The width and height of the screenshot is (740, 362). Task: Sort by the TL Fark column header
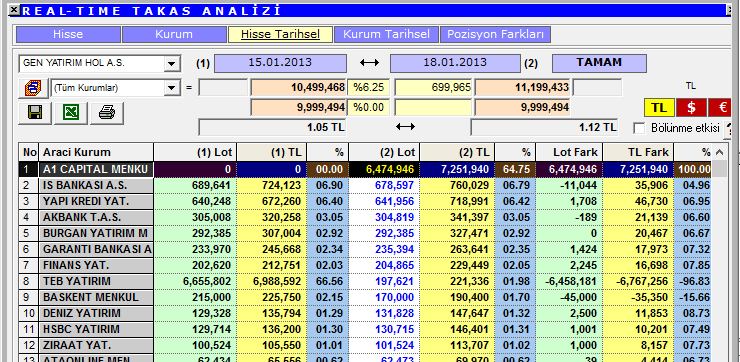click(638, 152)
